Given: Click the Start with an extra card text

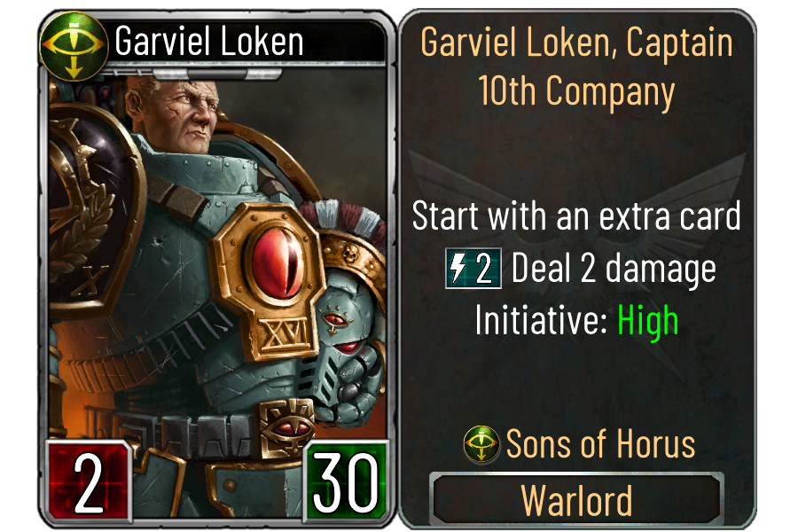Looking at the screenshot, I should 576,215.
